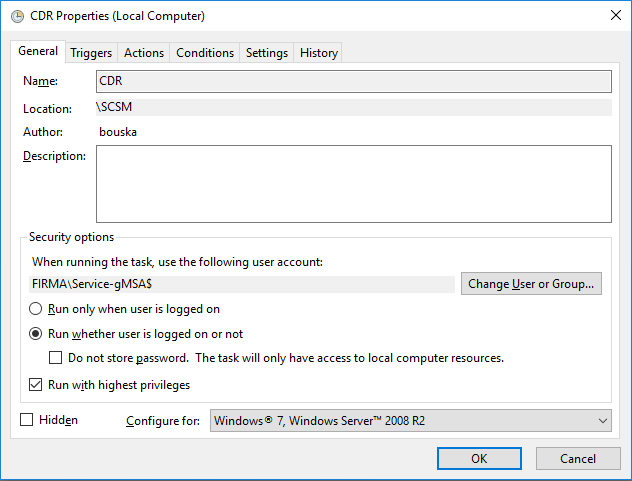Select Run only when user is logged on
Viewport: 632px width, 481px height.
[x=37, y=309]
